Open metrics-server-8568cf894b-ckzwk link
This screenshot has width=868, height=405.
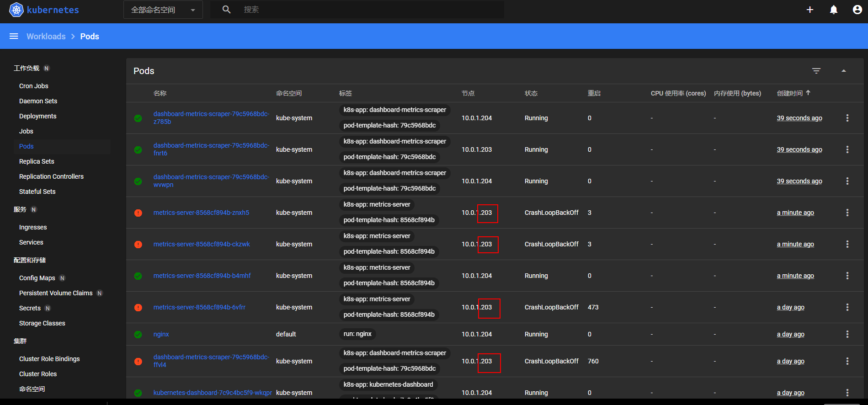202,244
